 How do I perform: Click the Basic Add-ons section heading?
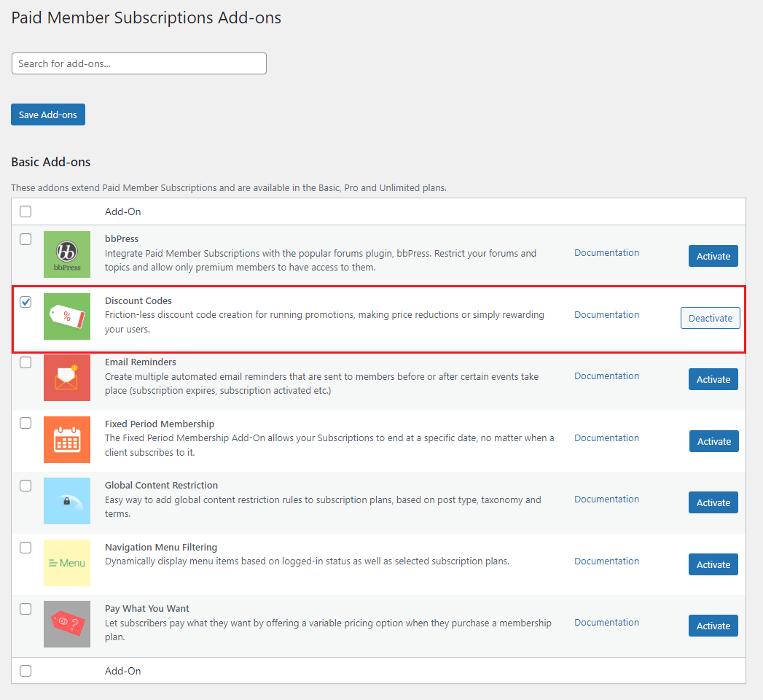[50, 162]
